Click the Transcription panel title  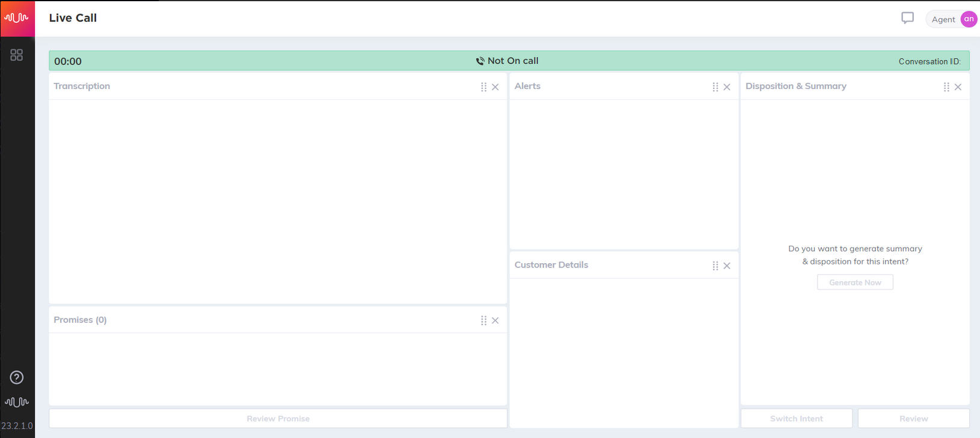[82, 86]
